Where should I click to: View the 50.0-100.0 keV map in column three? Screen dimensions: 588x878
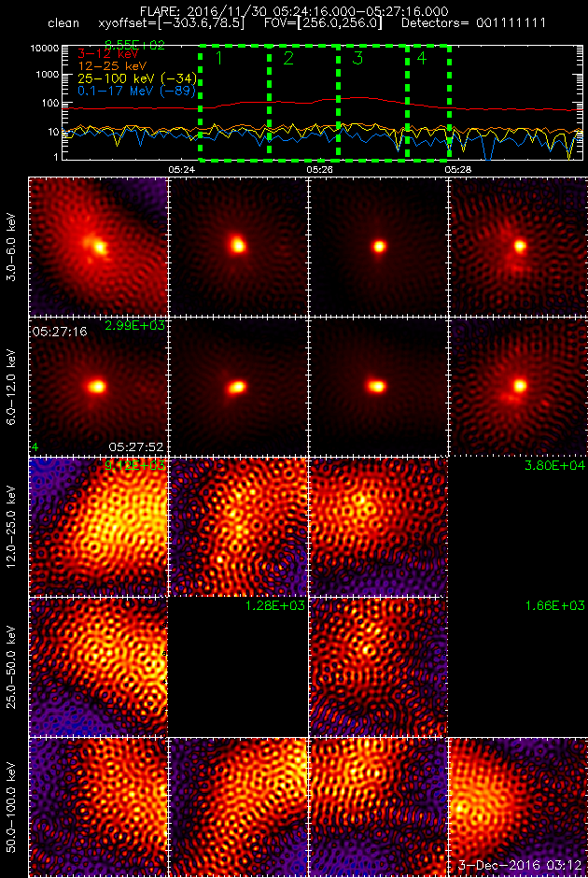pos(378,807)
